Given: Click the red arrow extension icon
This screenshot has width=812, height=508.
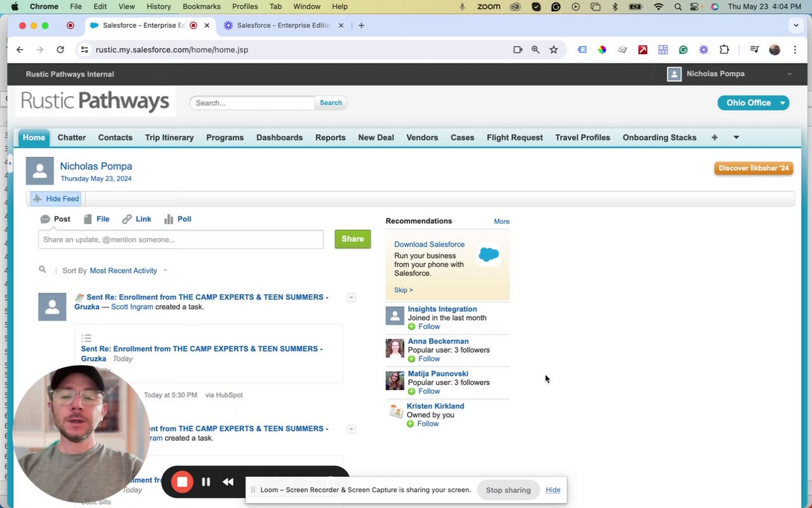Looking at the screenshot, I should (x=643, y=50).
